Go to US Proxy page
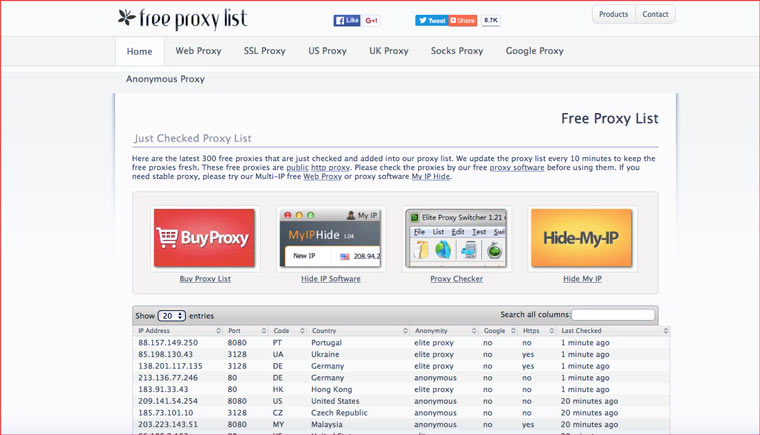The height and width of the screenshot is (435, 760). point(327,51)
